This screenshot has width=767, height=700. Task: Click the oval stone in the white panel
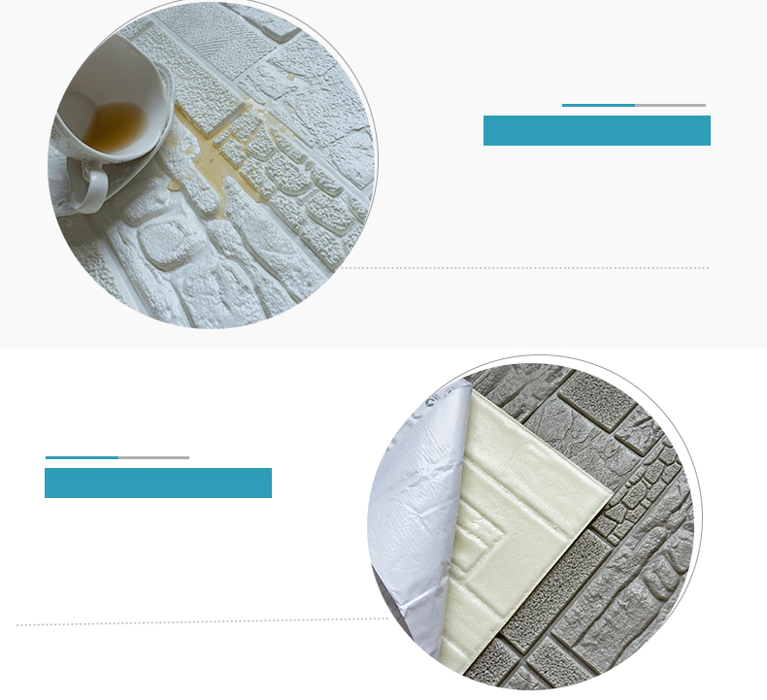click(x=165, y=243)
